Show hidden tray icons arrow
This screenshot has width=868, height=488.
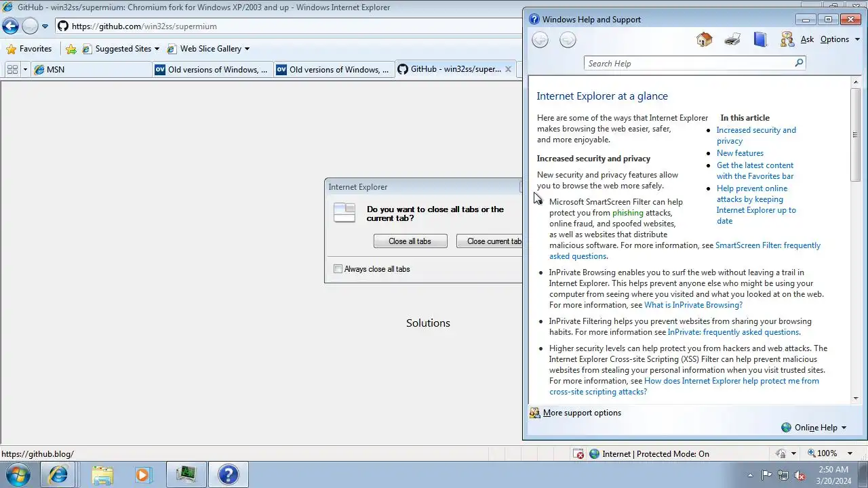point(750,475)
